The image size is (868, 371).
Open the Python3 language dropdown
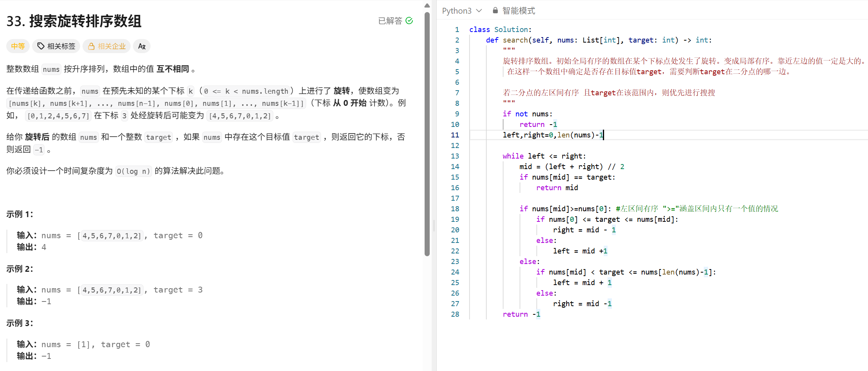point(462,11)
